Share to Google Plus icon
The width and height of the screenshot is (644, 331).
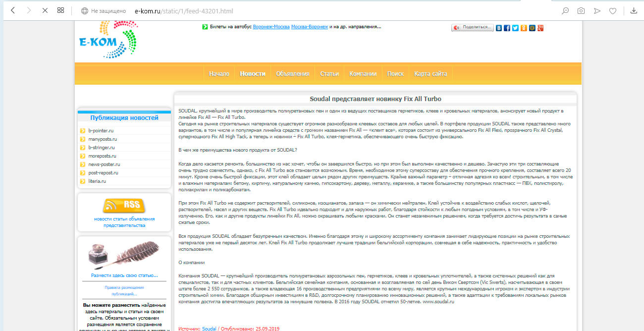pyautogui.click(x=540, y=28)
